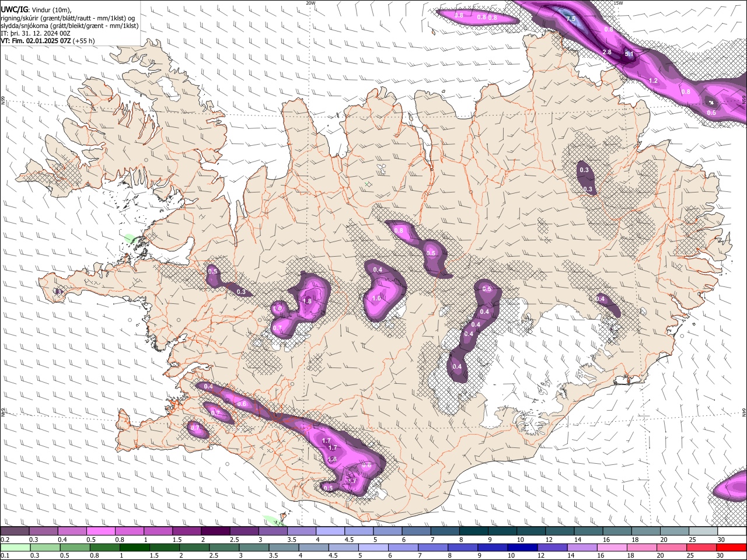The image size is (747, 560).
Task: Click the 0.1 label on the rain scale
Action: [x=5, y=556]
